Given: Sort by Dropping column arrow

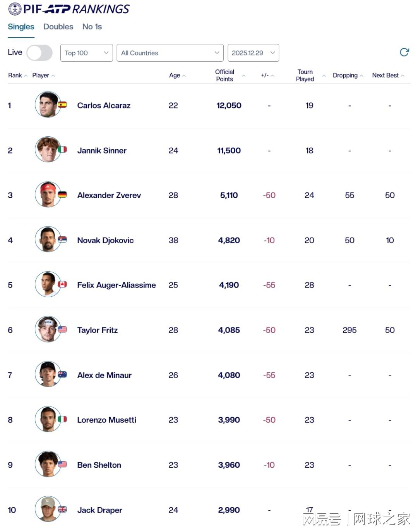Looking at the screenshot, I should (x=361, y=76).
